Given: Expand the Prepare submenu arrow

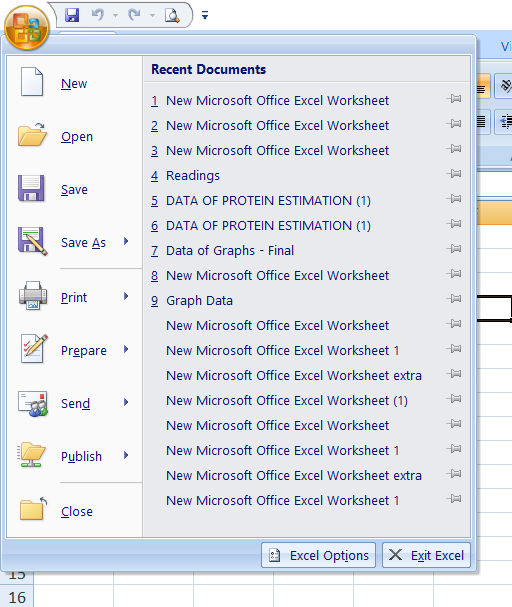Looking at the screenshot, I should 126,350.
